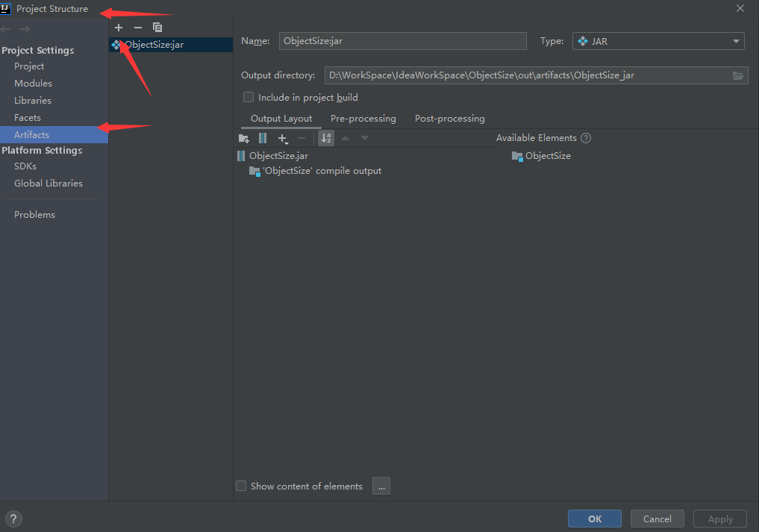Enable Include in project build checkbox

coord(249,97)
